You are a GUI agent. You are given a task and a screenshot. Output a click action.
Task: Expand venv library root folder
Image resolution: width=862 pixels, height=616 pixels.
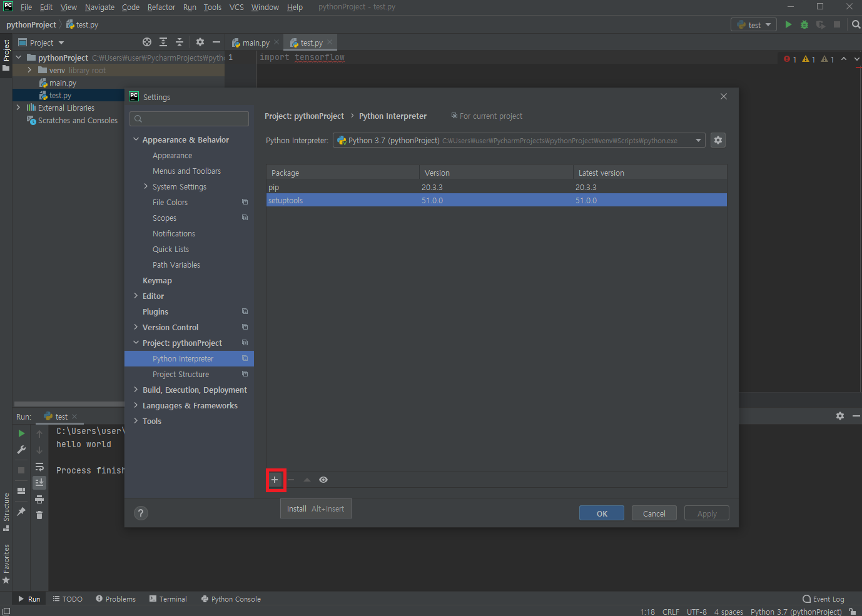(x=29, y=70)
